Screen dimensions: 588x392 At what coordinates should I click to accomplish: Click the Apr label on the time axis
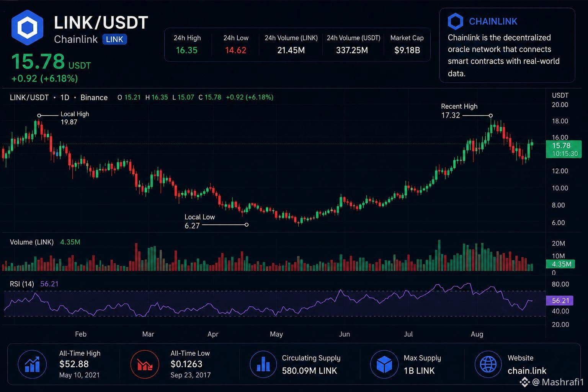[x=213, y=334]
